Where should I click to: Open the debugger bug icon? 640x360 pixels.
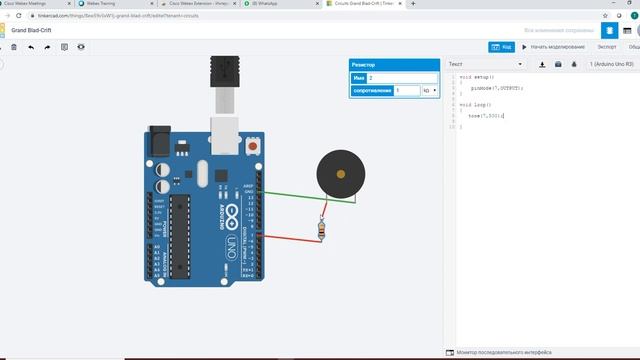[574, 64]
